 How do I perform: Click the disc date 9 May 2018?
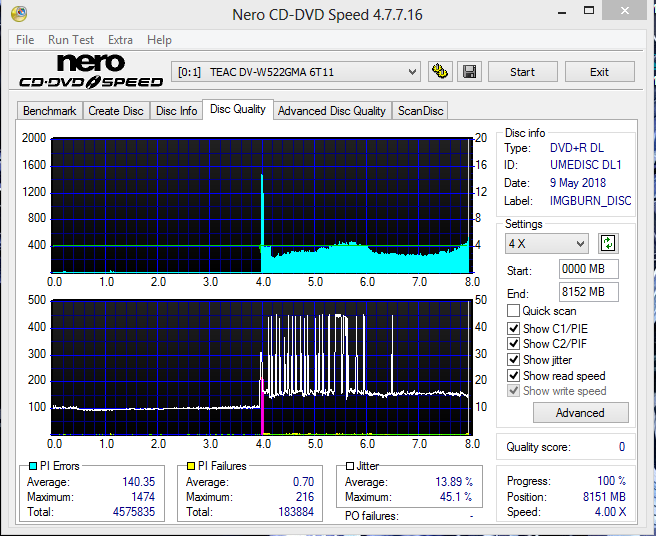click(578, 183)
